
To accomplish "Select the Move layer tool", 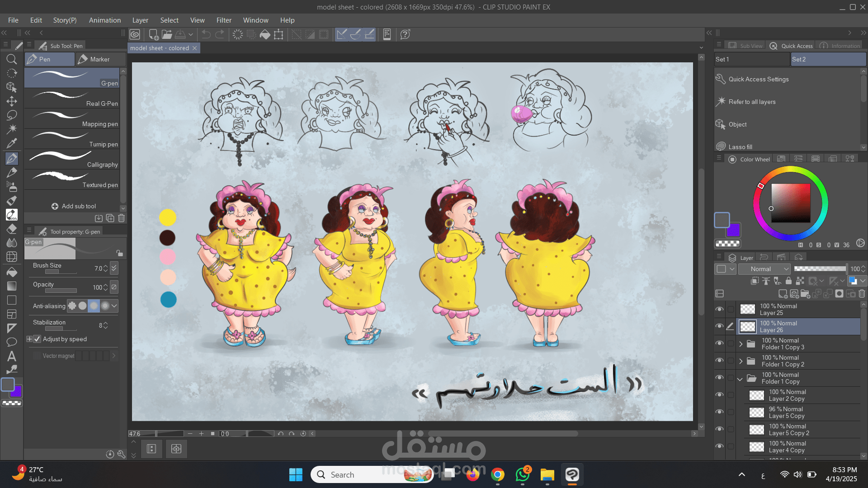I will pos(12,101).
